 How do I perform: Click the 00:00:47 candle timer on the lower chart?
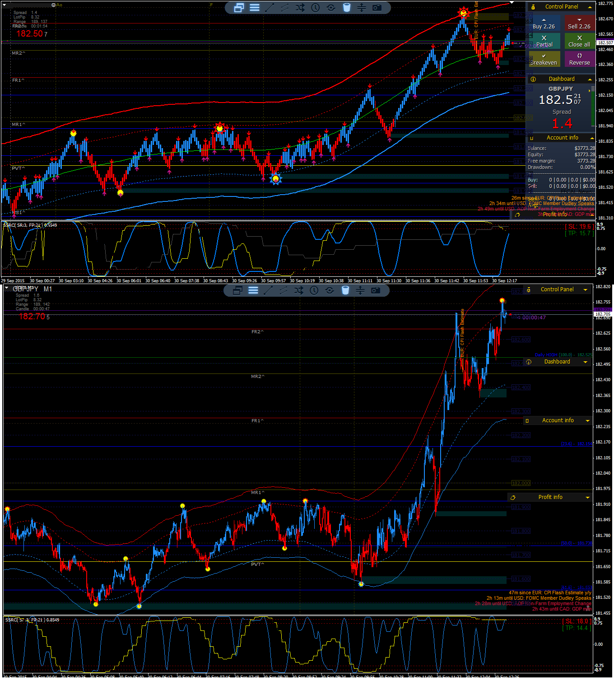click(534, 317)
